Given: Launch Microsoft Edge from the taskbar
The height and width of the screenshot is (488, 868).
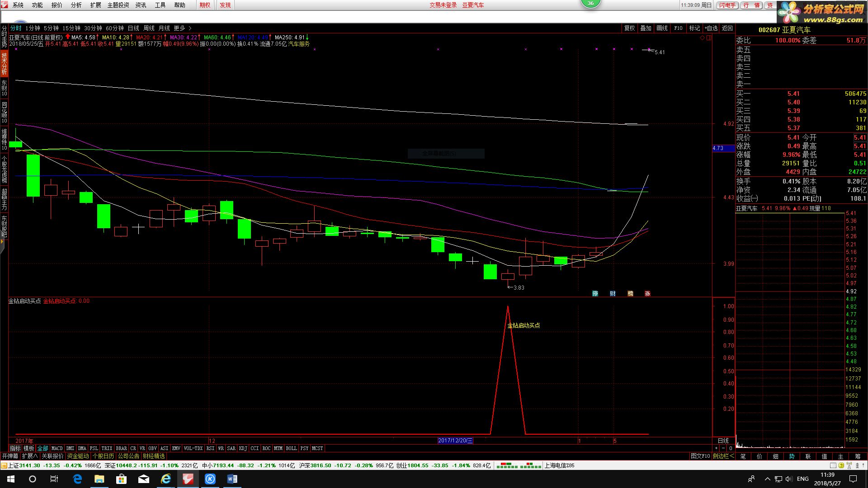Looking at the screenshot, I should (x=77, y=479).
